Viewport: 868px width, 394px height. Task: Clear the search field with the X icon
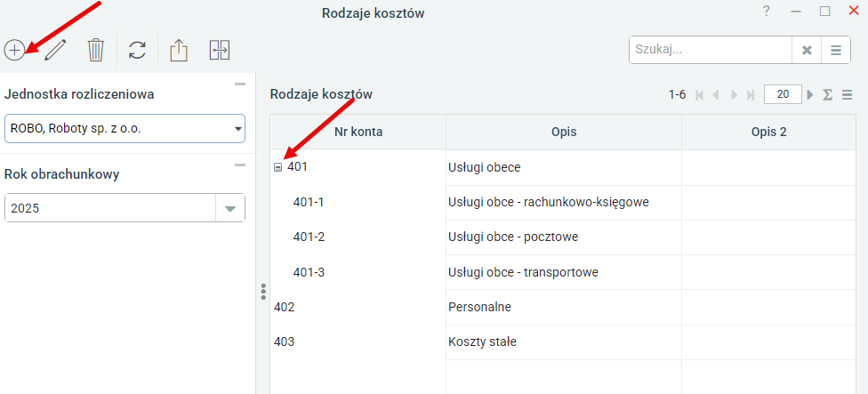(x=807, y=51)
